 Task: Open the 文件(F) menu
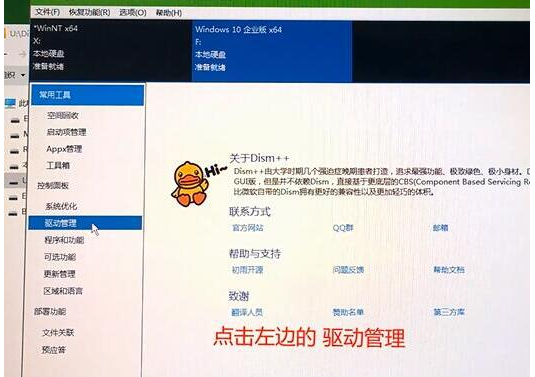click(47, 12)
